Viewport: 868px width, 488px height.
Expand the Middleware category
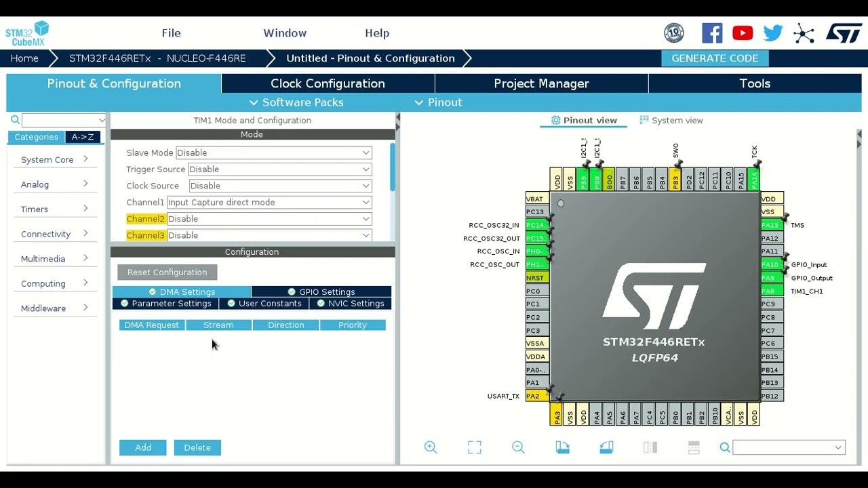(x=54, y=308)
